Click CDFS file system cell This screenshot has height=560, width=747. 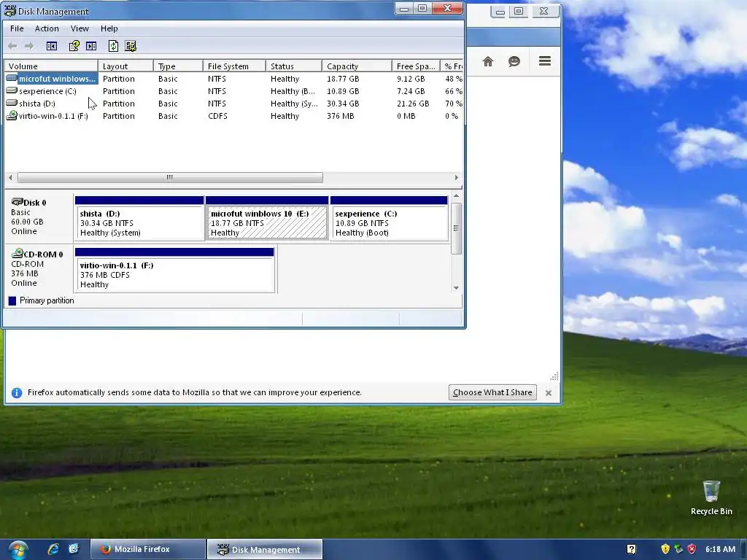coord(217,116)
